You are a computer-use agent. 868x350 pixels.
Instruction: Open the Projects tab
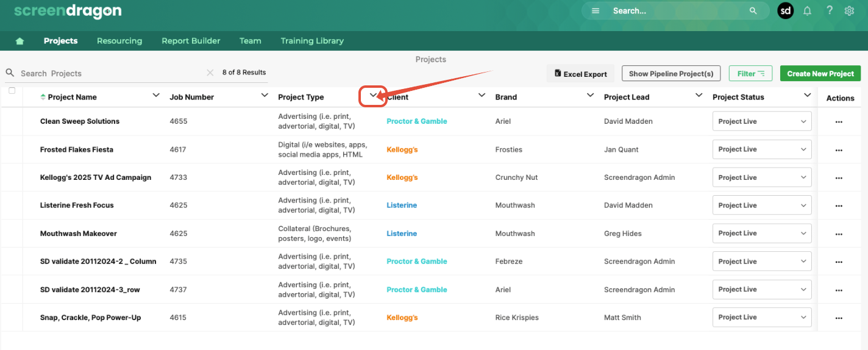click(x=61, y=41)
